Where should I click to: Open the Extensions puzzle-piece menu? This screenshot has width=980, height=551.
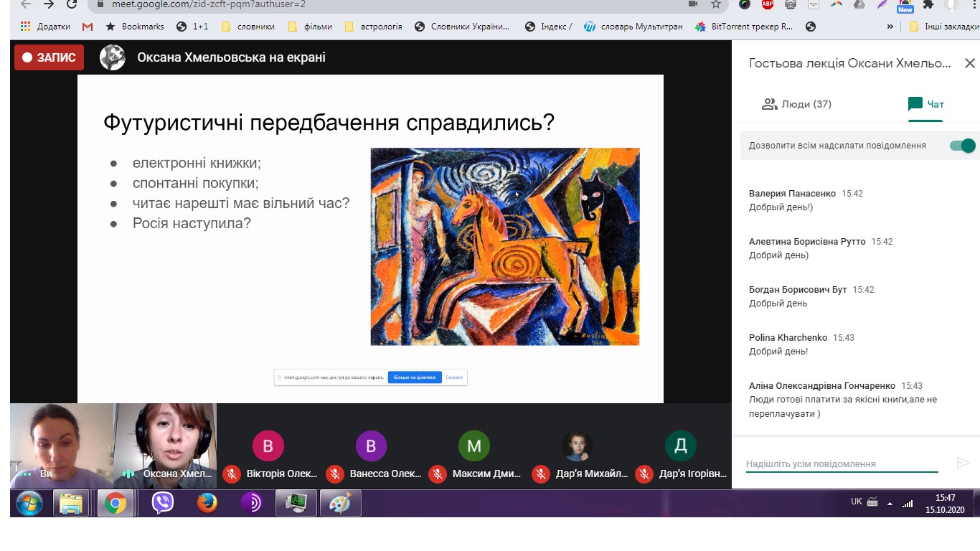928,4
